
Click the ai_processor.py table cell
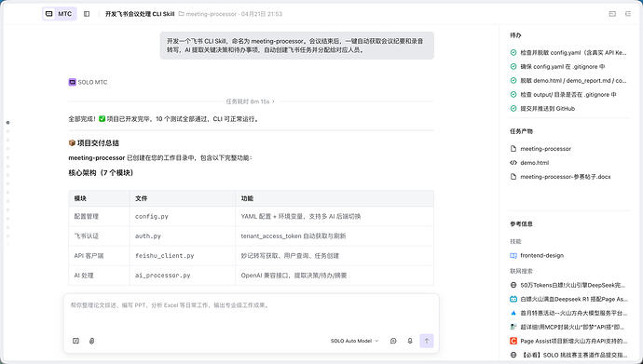[x=182, y=276]
